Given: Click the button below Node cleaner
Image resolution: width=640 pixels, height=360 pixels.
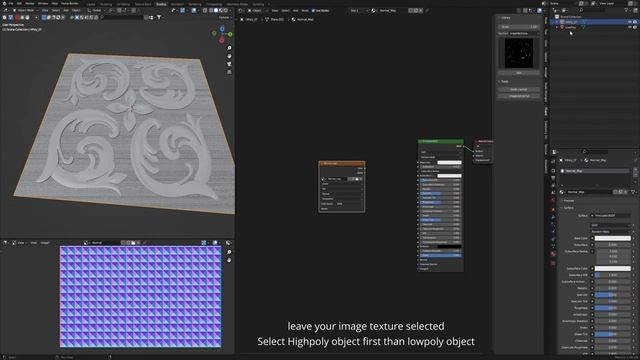Looking at the screenshot, I should 519,96.
